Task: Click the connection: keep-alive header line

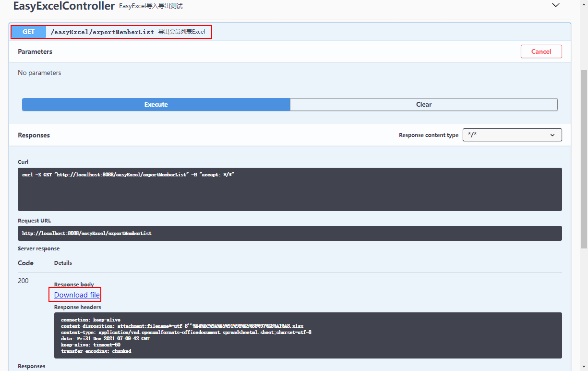Action: point(91,320)
